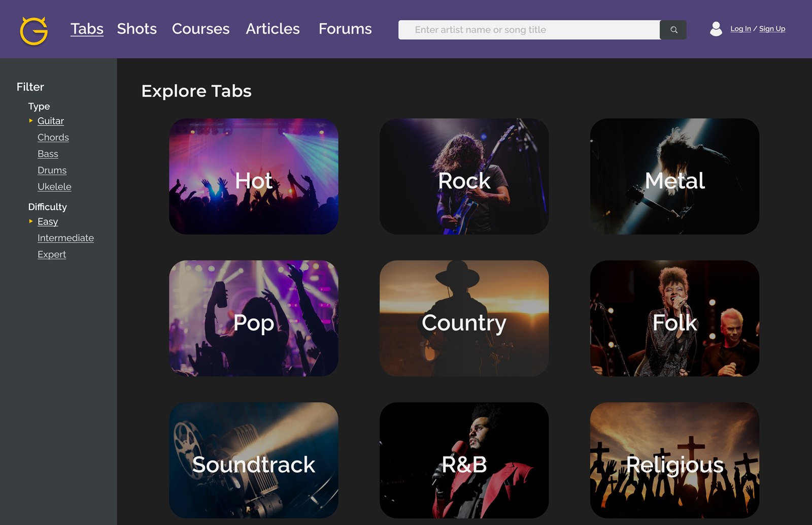Open the Pop genre card
Screen dimensions: 812x525
pos(254,318)
